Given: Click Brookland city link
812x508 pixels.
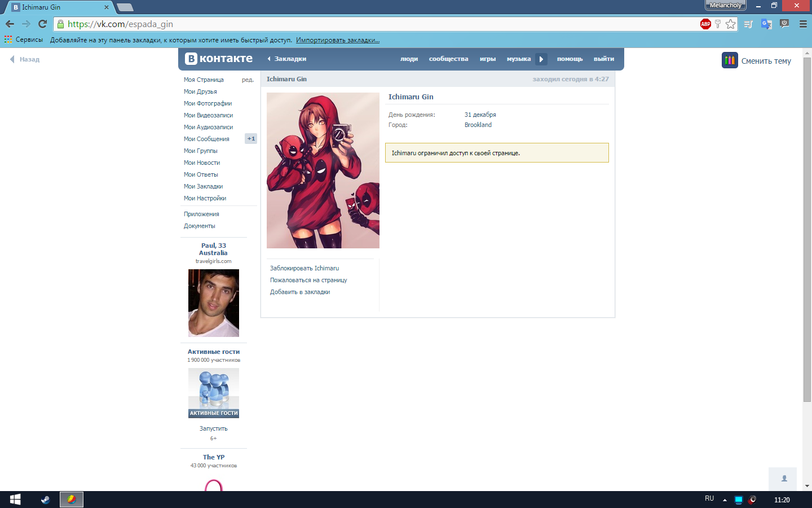Looking at the screenshot, I should coord(478,125).
